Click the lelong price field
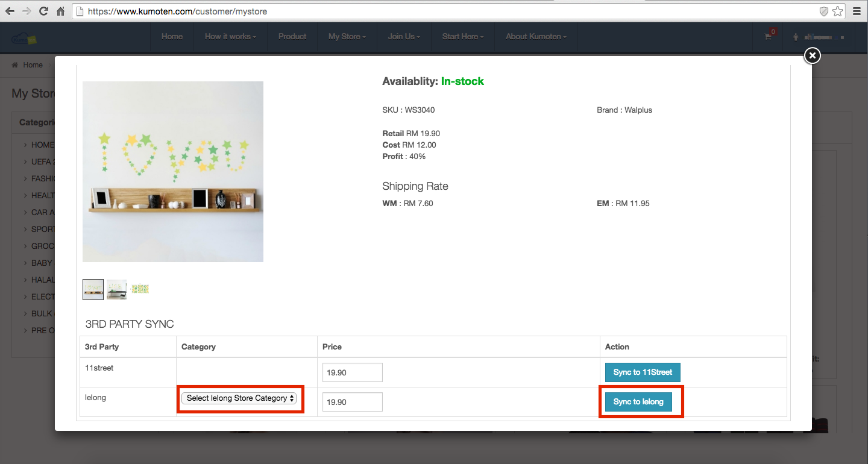The height and width of the screenshot is (464, 868). (x=353, y=402)
